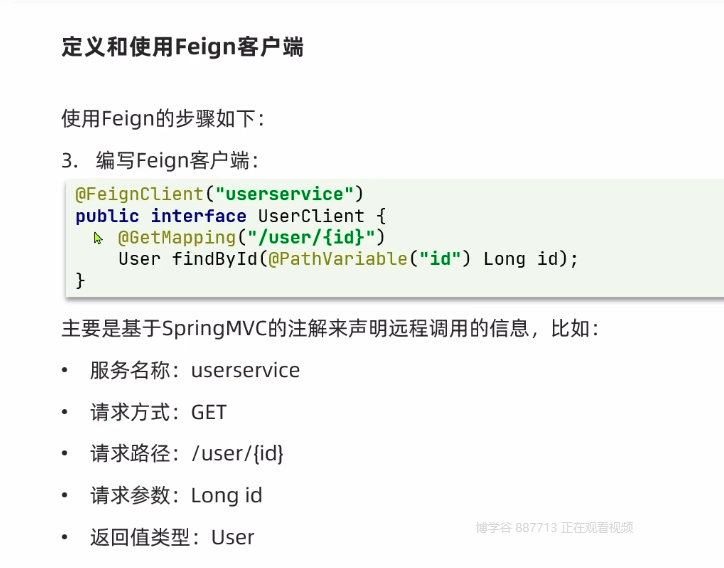724x568 pixels.
Task: Click the sentence mentioning SpringMVC annotations
Action: [x=330, y=329]
